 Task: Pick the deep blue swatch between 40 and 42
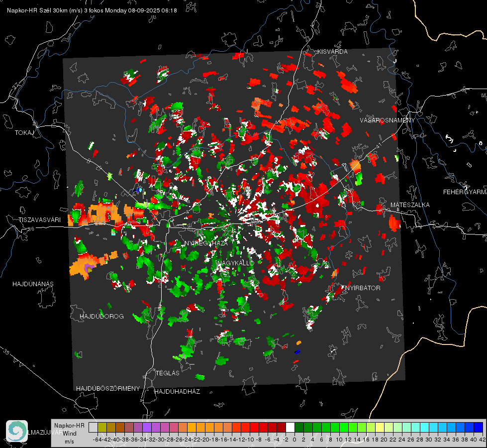coord(479,427)
